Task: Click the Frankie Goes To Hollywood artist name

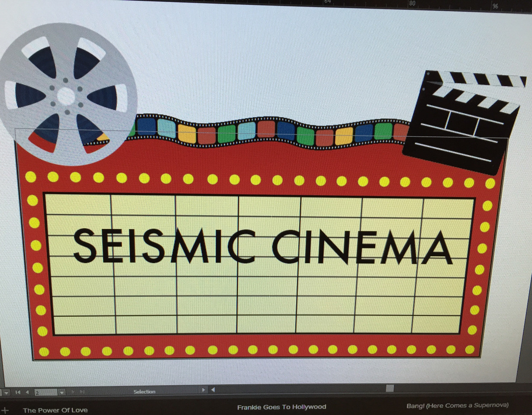Action: coord(281,407)
